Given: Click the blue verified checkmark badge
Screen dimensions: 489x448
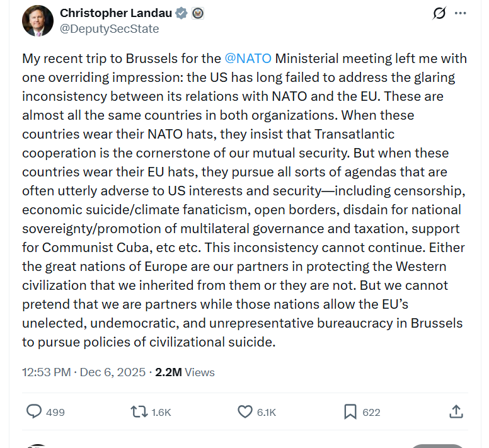Looking at the screenshot, I should click(181, 13).
